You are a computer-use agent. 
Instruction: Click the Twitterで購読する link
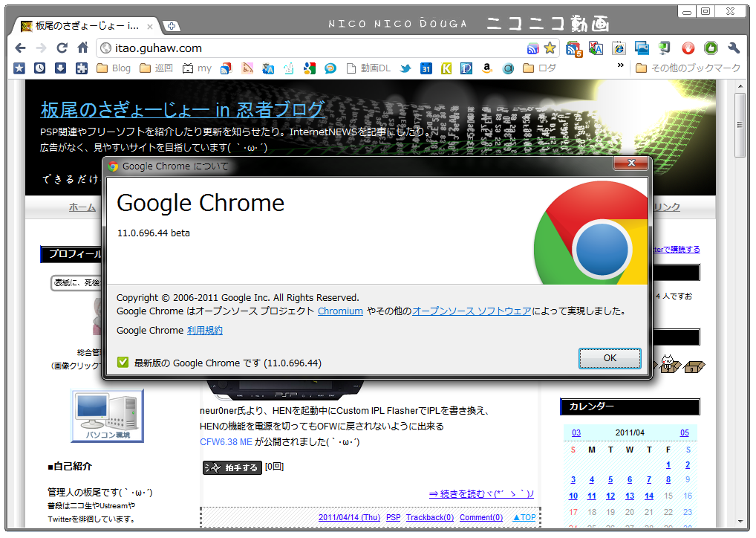coord(676,250)
